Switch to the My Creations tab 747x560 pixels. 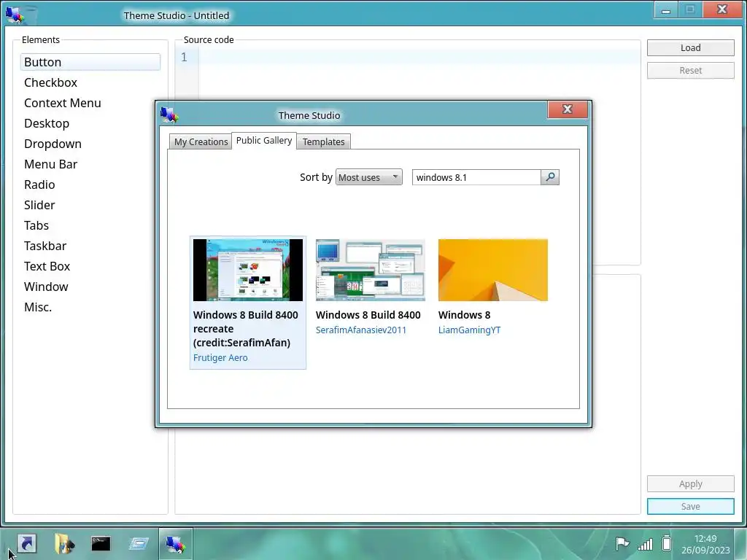coord(201,141)
